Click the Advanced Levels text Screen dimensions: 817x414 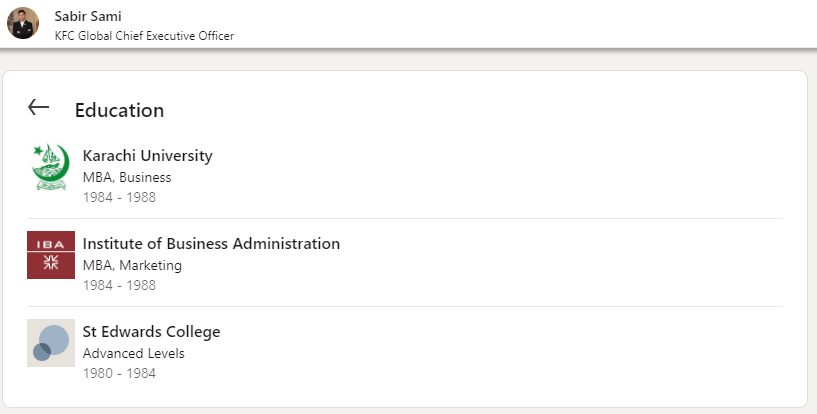click(133, 353)
